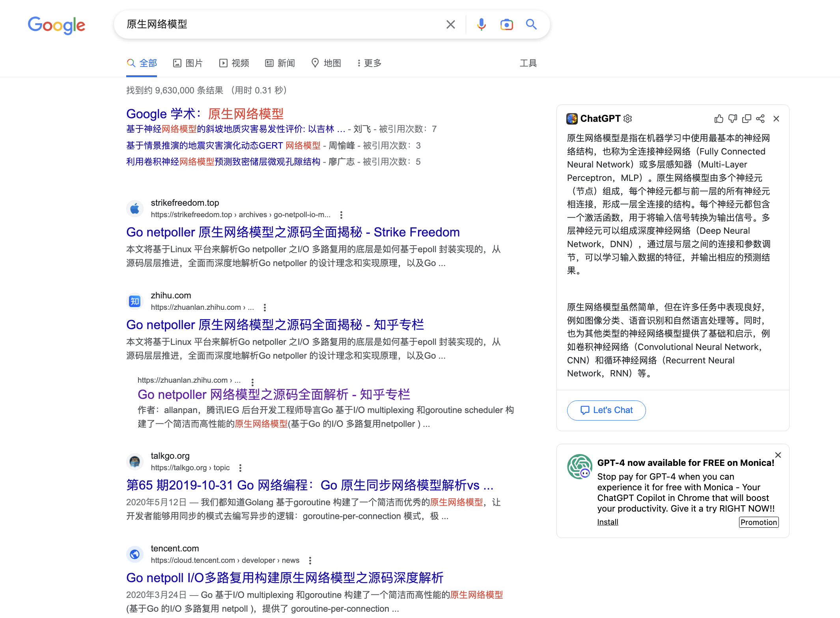Click inside the Google search input field
Image resolution: width=840 pixels, height=618 pixels.
(276, 24)
